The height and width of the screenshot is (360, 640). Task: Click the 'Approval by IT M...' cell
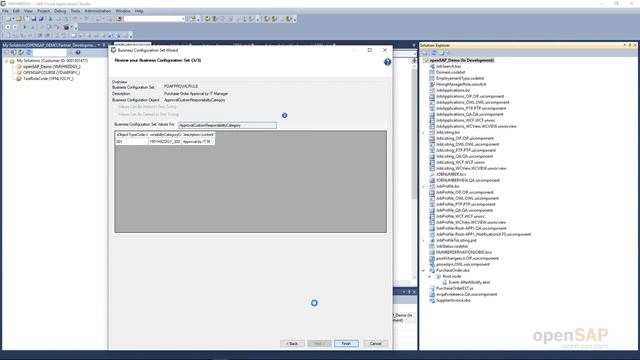tap(198, 141)
